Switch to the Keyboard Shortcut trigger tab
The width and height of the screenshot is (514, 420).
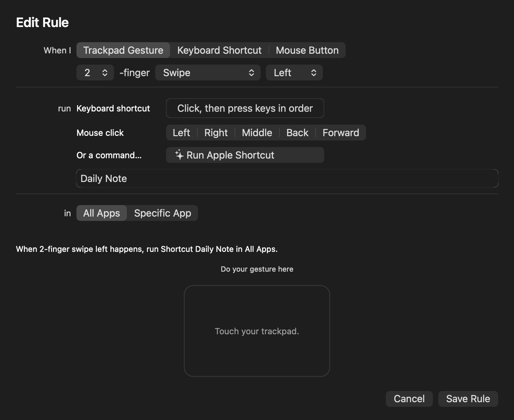219,50
